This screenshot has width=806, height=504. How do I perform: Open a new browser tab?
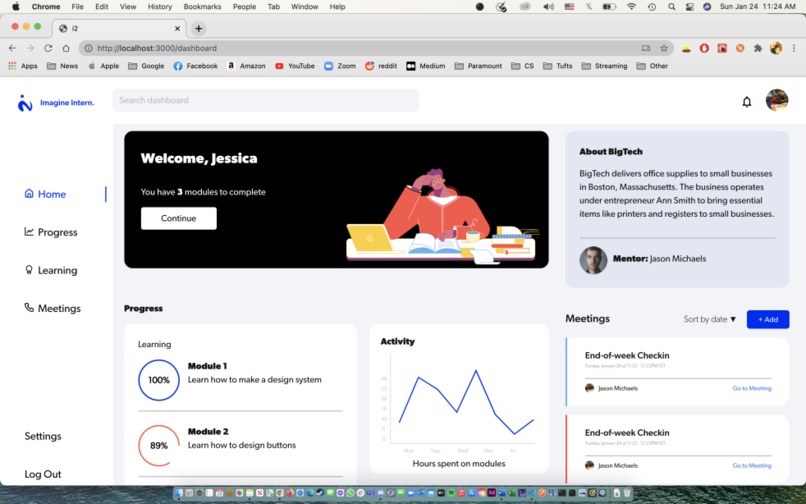click(198, 28)
